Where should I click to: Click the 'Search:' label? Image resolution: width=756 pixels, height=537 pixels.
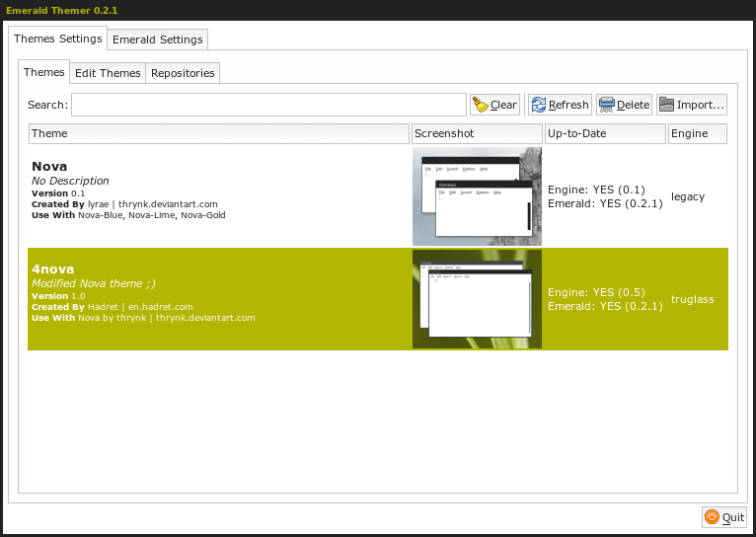(47, 105)
